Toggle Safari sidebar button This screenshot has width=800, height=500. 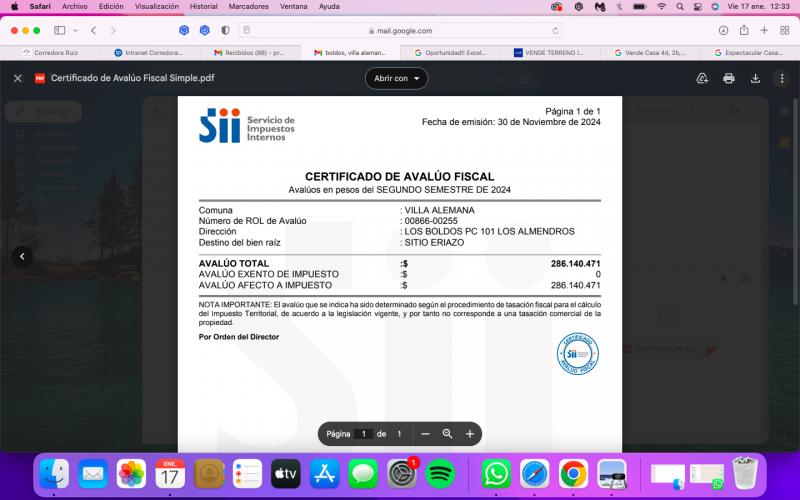[60, 31]
